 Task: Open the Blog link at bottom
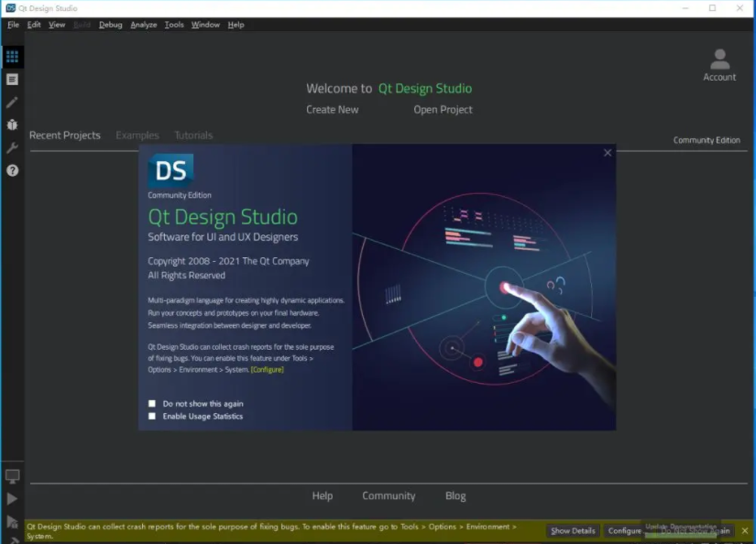pyautogui.click(x=455, y=495)
